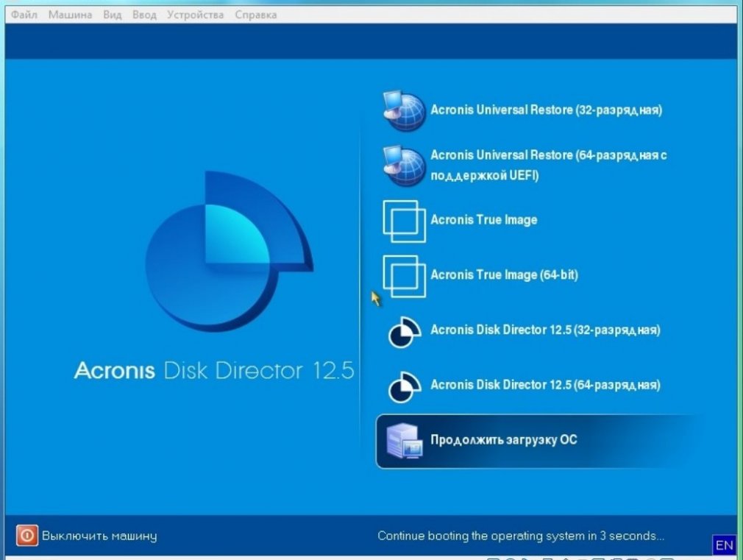Start Acronis True Image entry
This screenshot has width=743, height=560.
tap(484, 220)
